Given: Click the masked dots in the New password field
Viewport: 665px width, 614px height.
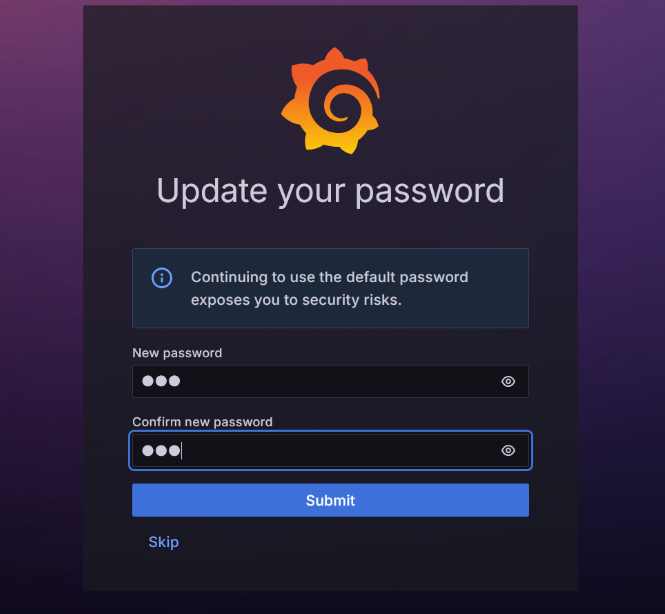Looking at the screenshot, I should (161, 381).
